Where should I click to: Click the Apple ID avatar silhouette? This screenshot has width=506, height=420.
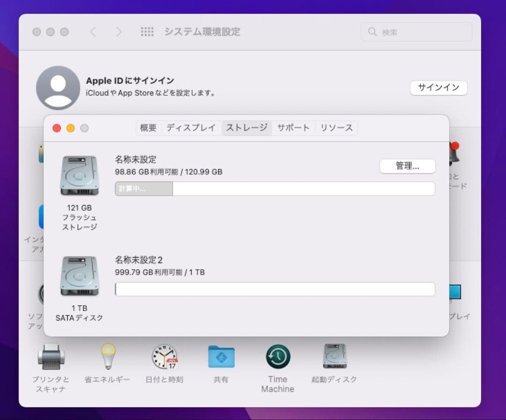[x=58, y=88]
